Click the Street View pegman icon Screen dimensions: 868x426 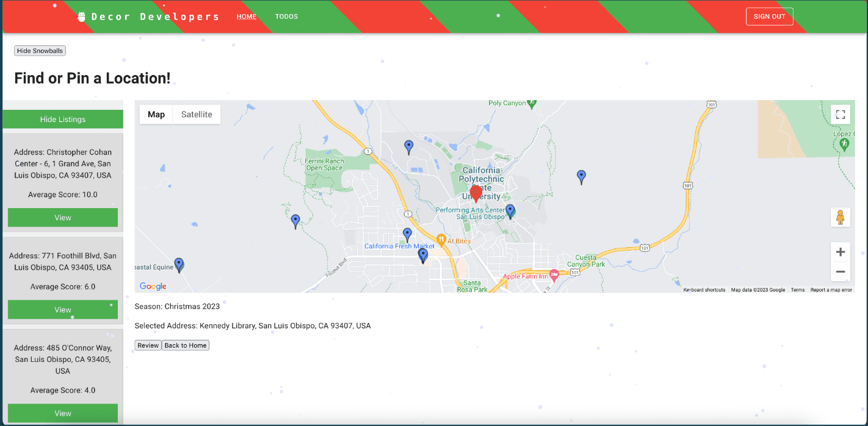pyautogui.click(x=840, y=217)
